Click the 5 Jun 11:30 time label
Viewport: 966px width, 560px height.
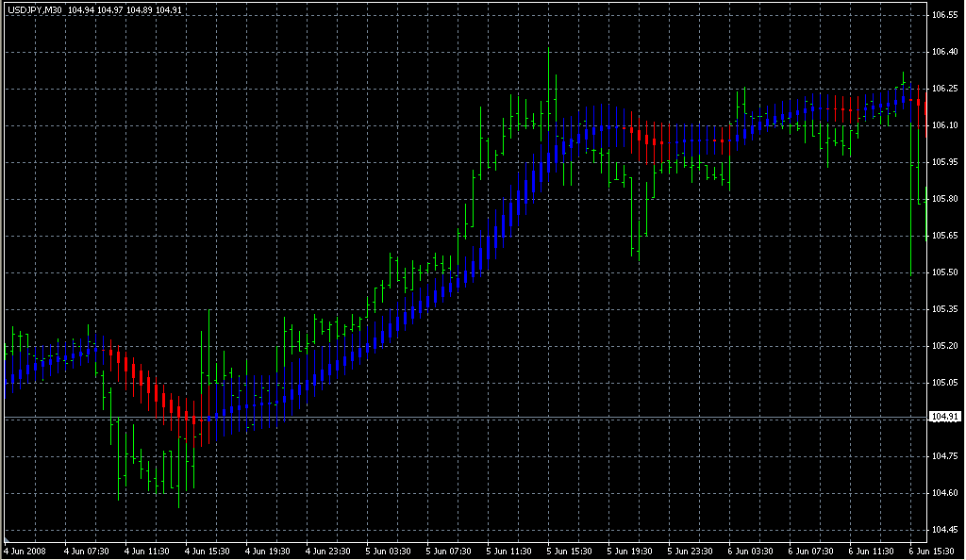tap(509, 552)
